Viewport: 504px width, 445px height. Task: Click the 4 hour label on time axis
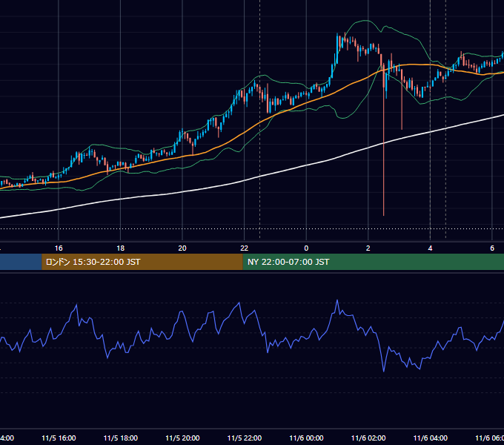click(430, 248)
